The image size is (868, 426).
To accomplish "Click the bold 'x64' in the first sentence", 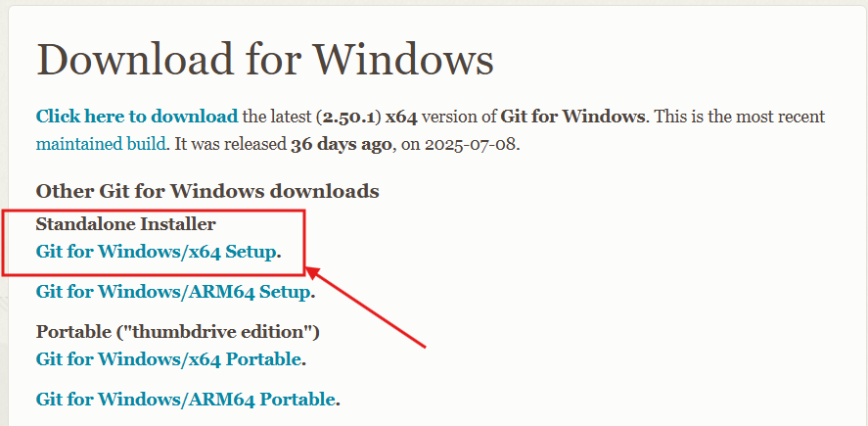I will click(403, 117).
